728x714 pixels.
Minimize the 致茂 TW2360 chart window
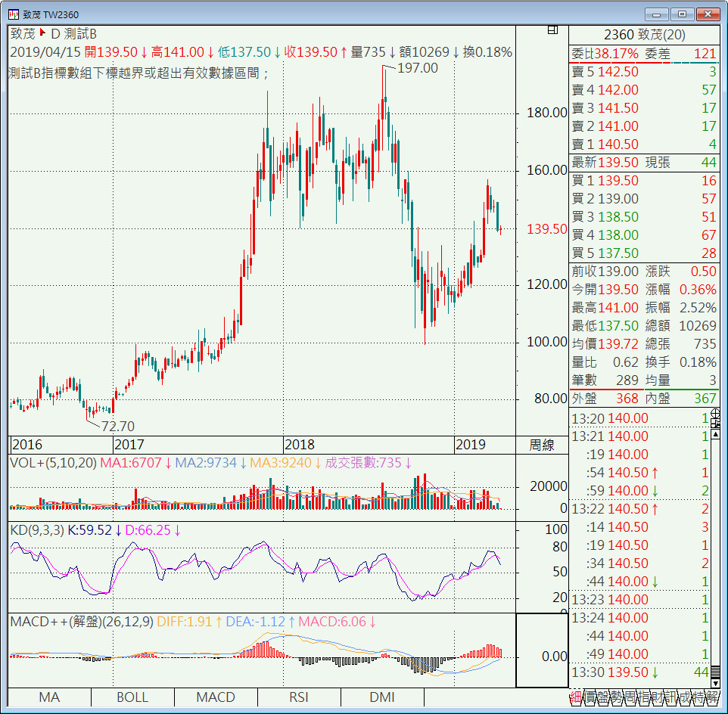[658, 14]
